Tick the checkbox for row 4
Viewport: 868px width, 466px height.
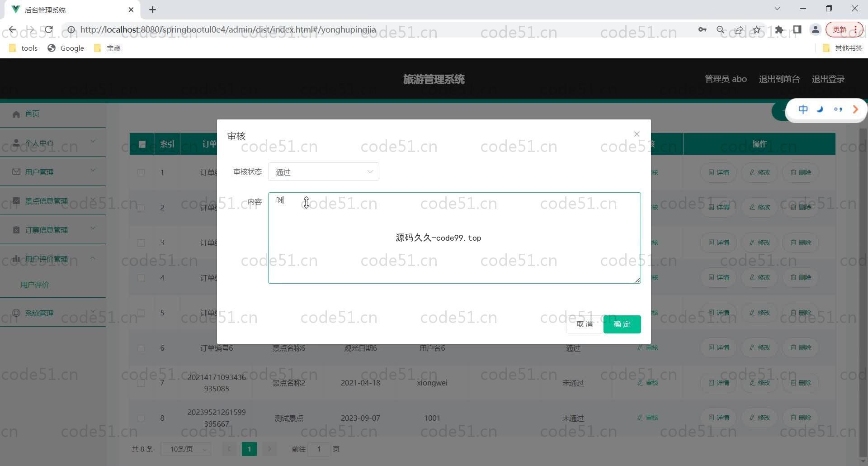[141, 278]
